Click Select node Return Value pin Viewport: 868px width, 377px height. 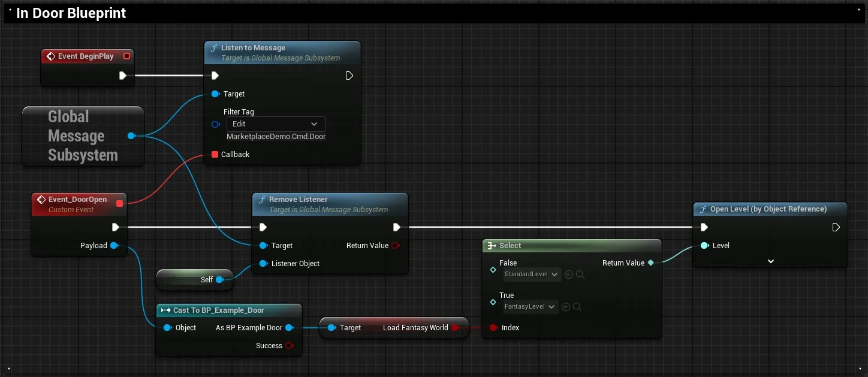[651, 263]
